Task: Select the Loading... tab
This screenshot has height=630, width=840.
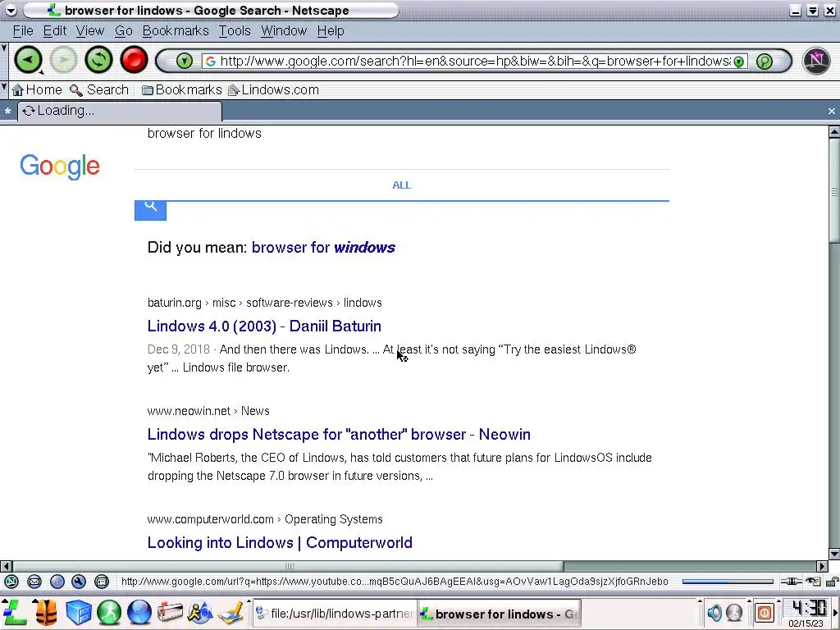Action: click(120, 111)
